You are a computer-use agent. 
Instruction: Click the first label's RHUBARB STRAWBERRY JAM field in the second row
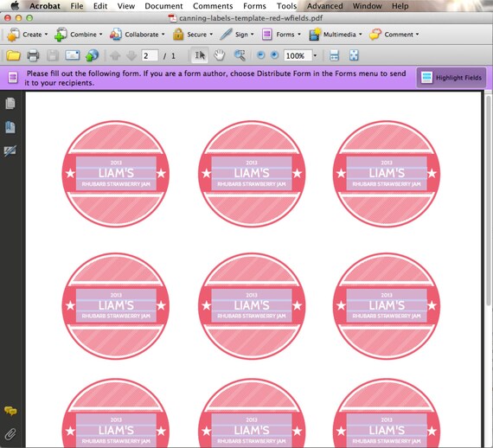coord(116,316)
